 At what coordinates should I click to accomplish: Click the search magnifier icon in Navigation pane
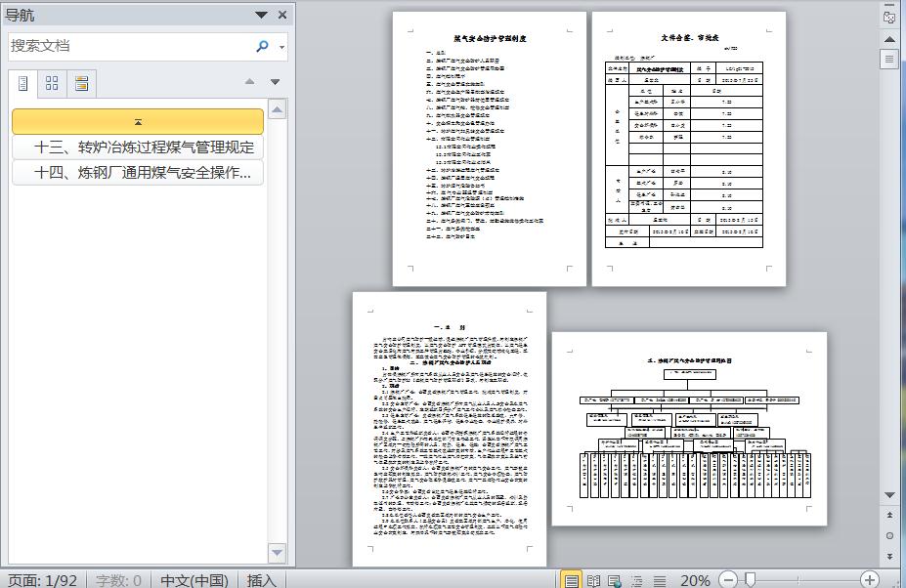(262, 46)
